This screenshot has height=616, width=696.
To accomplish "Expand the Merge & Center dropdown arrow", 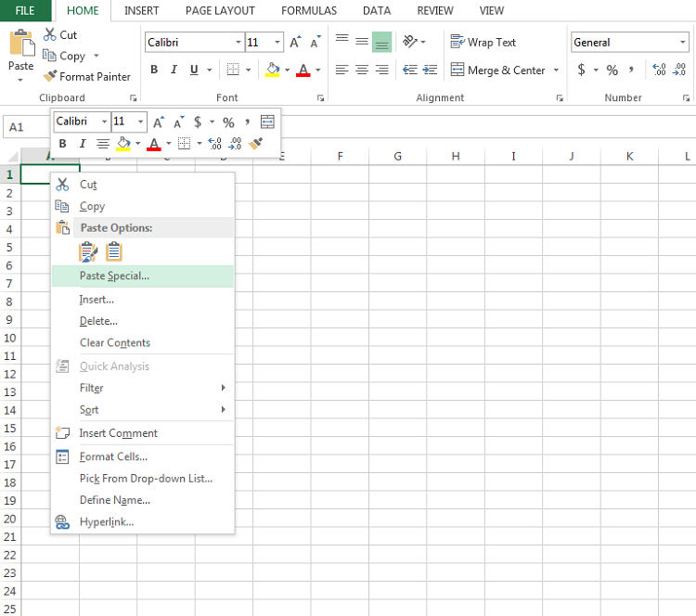I will coord(556,71).
